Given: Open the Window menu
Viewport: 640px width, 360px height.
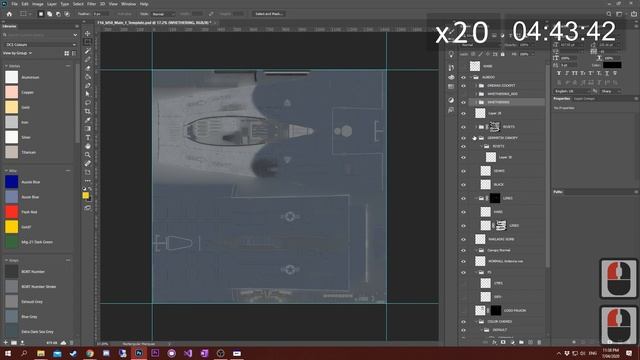Looking at the screenshot, I should (x=128, y=4).
